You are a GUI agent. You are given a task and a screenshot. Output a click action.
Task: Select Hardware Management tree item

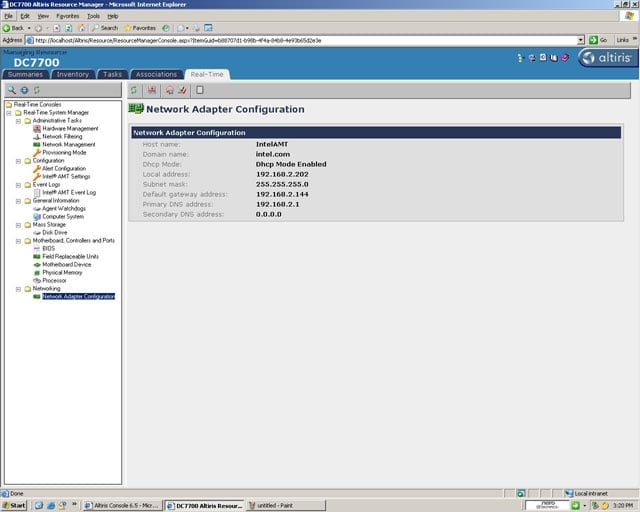pyautogui.click(x=70, y=129)
